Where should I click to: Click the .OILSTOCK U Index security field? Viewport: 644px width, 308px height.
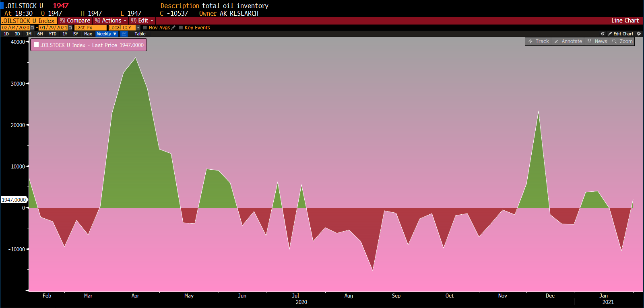[x=29, y=21]
